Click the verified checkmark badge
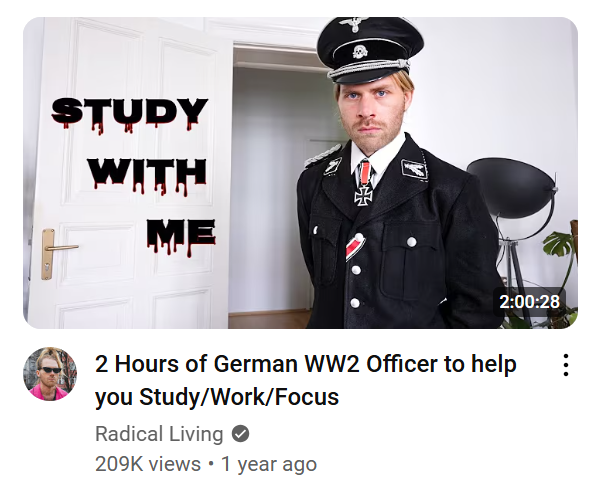 coord(240,434)
